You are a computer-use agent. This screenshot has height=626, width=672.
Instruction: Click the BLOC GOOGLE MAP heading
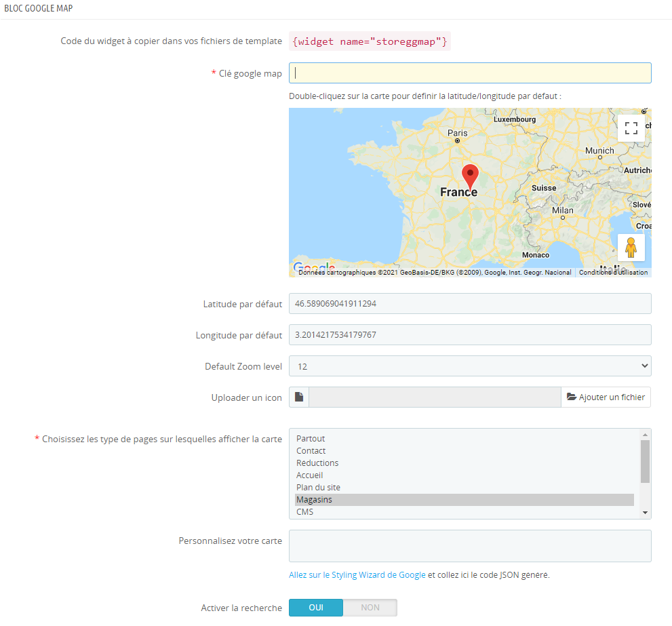pos(39,8)
